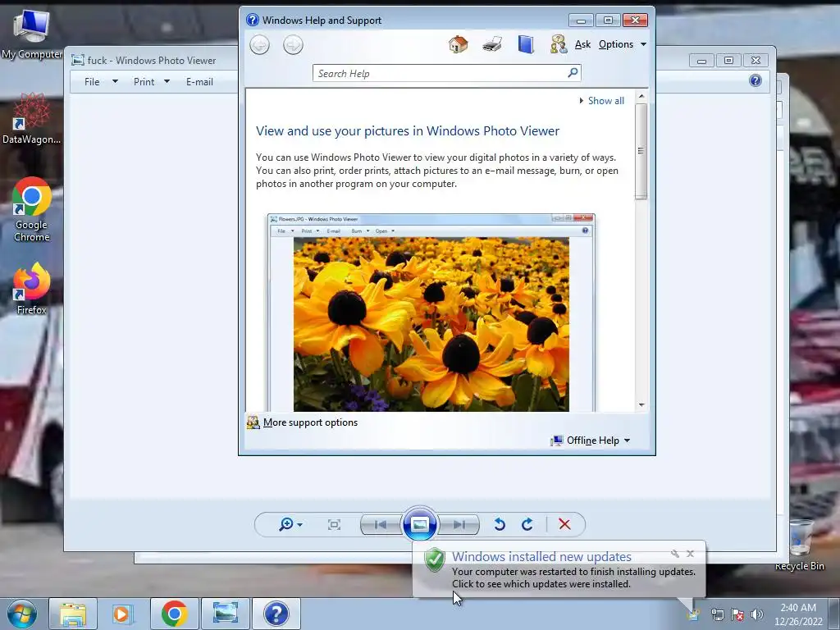The image size is (840, 630).
Task: Click Actual size button in Photo Viewer
Action: (335, 524)
